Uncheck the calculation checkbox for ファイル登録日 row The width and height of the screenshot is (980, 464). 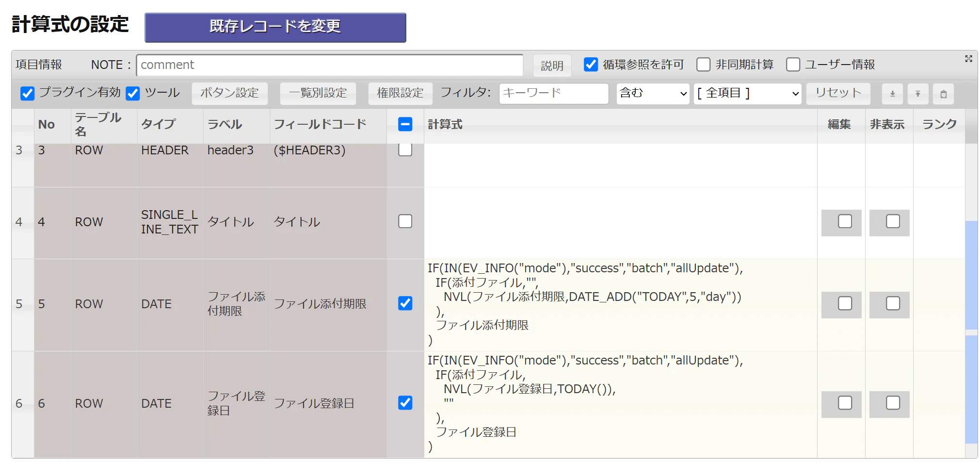tap(405, 403)
